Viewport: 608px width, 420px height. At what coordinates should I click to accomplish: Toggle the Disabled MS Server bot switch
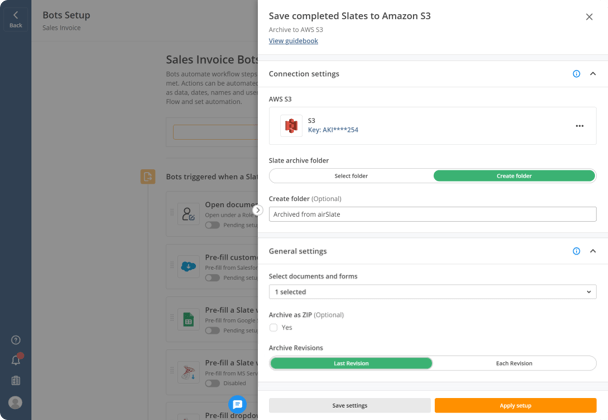[x=212, y=383]
